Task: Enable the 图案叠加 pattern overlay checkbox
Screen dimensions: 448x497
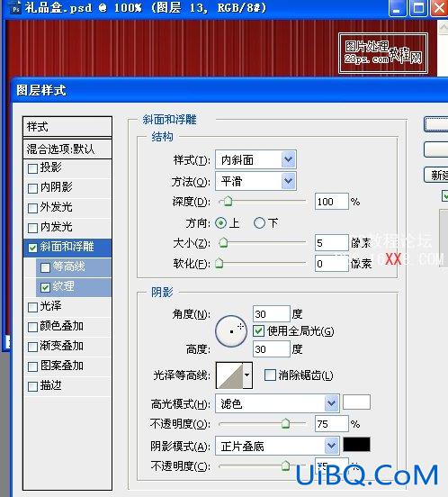Action: [x=32, y=366]
